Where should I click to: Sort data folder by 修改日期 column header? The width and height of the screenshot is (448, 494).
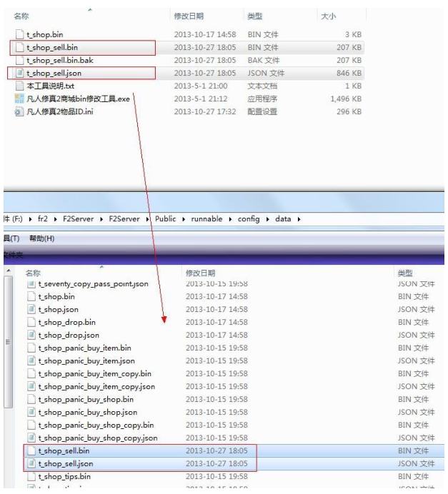point(201,273)
